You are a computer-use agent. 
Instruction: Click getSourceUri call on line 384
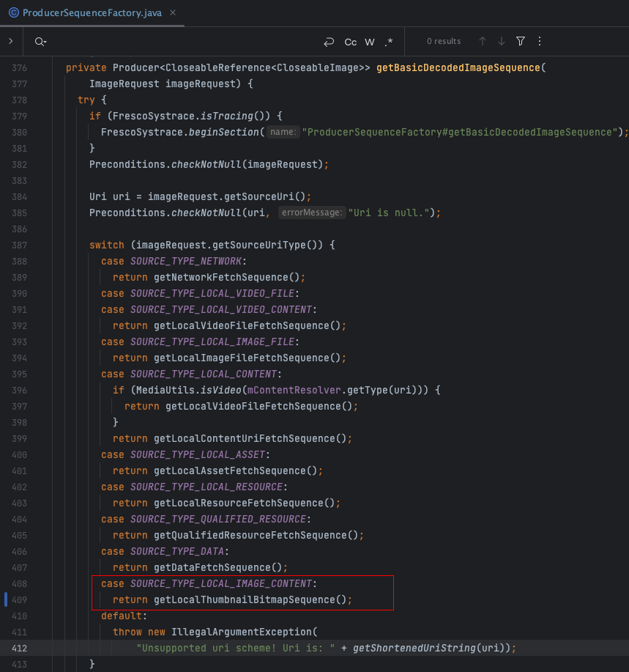tap(259, 196)
